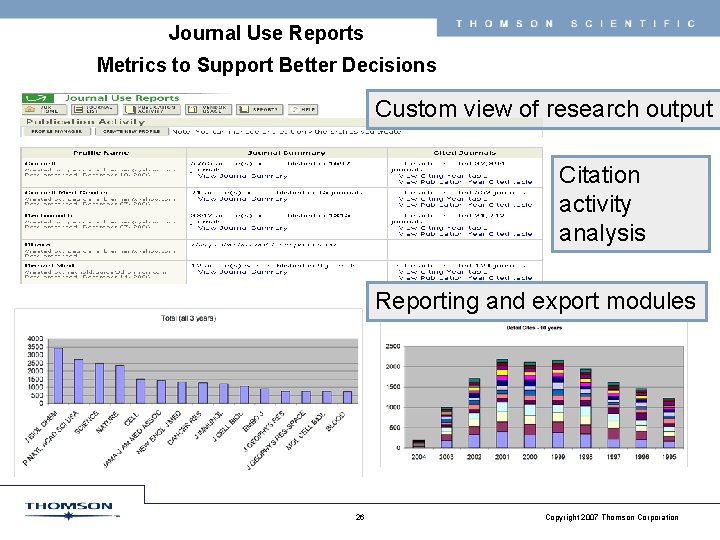Select the J BIOL CHEM bar in the chart
Screen dimensions: 720x540
pyautogui.click(x=58, y=376)
